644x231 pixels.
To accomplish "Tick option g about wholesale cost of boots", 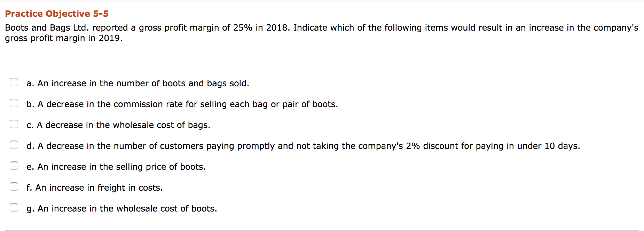I will [x=14, y=207].
